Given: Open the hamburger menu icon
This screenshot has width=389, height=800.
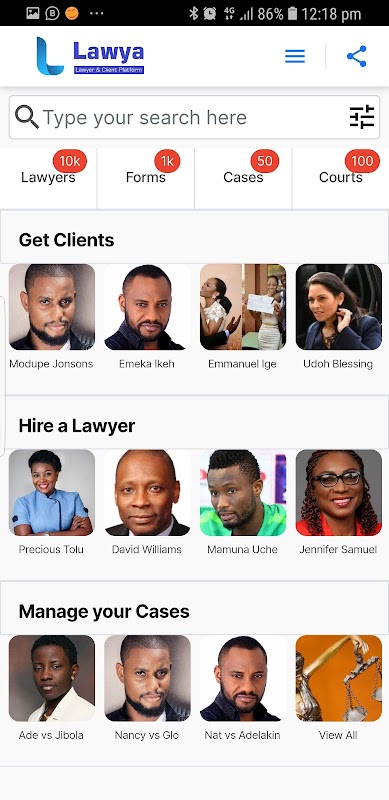Looking at the screenshot, I should click(295, 56).
